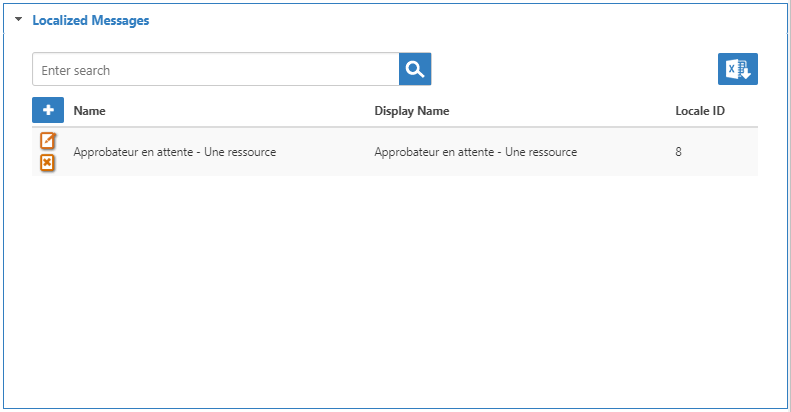Click the spreadsheet download icon
Viewport: 791px width, 412px height.
(x=737, y=69)
